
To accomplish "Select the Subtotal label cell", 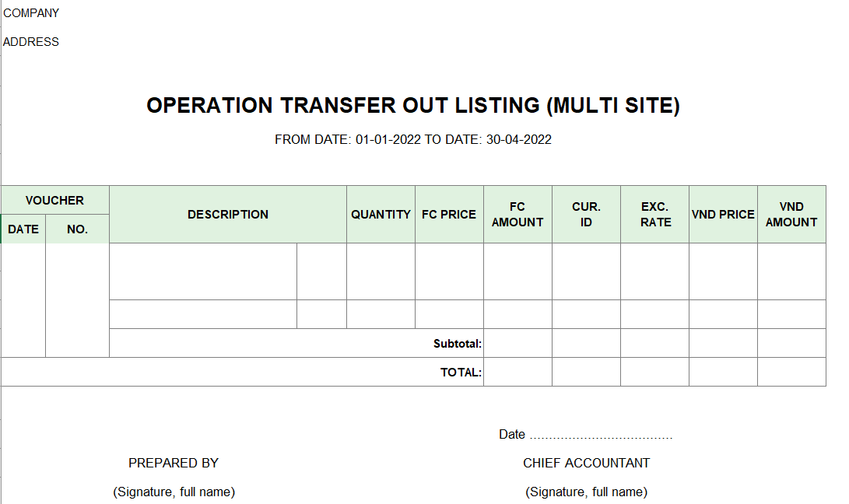I will [x=296, y=343].
